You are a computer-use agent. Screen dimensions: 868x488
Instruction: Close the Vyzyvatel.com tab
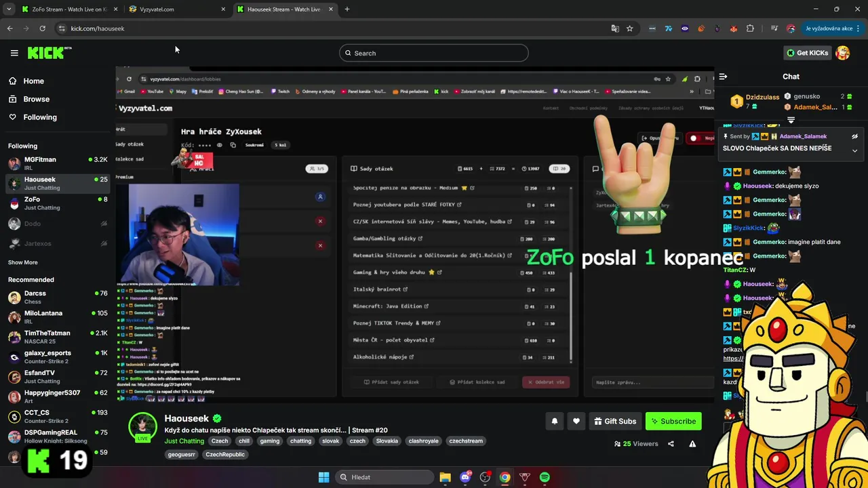tap(223, 9)
